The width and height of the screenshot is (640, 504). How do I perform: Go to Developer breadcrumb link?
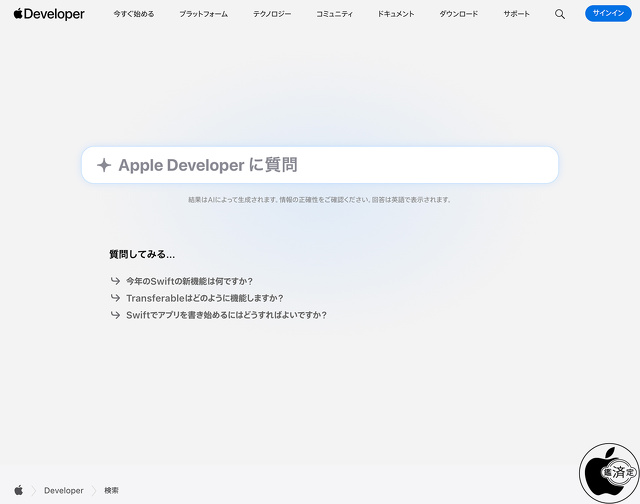click(x=64, y=490)
